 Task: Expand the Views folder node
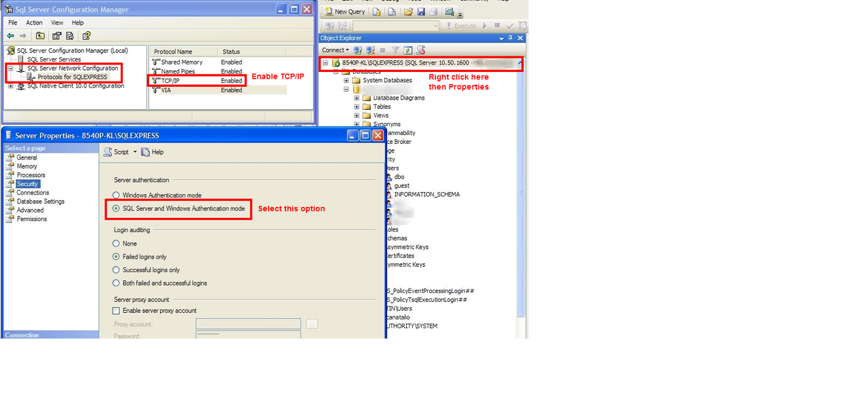357,115
